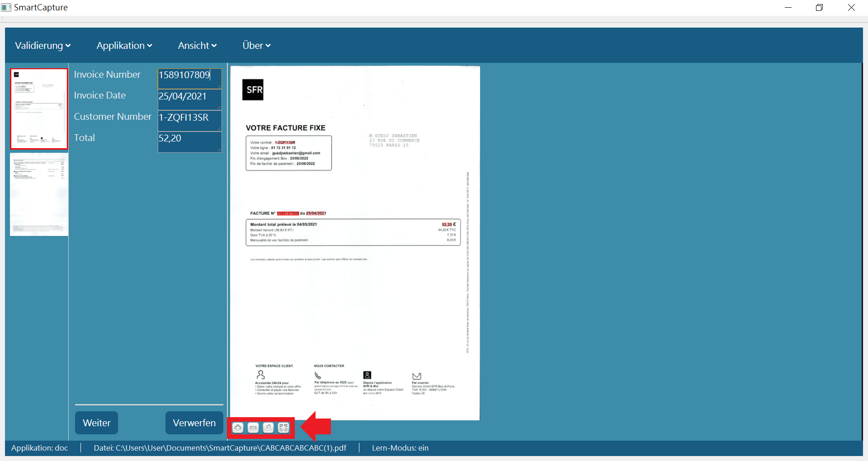The height and width of the screenshot is (461, 868).
Task: Open the Ansicht dropdown menu
Action: tap(197, 46)
